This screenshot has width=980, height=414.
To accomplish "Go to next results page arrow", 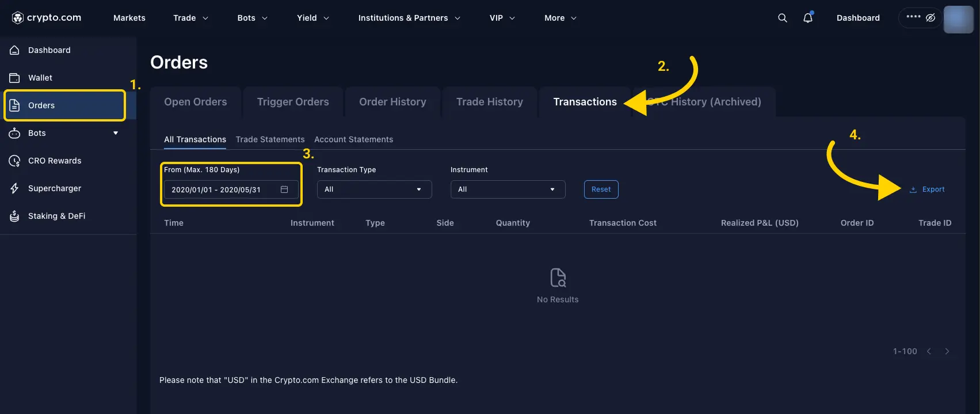I will [x=947, y=351].
